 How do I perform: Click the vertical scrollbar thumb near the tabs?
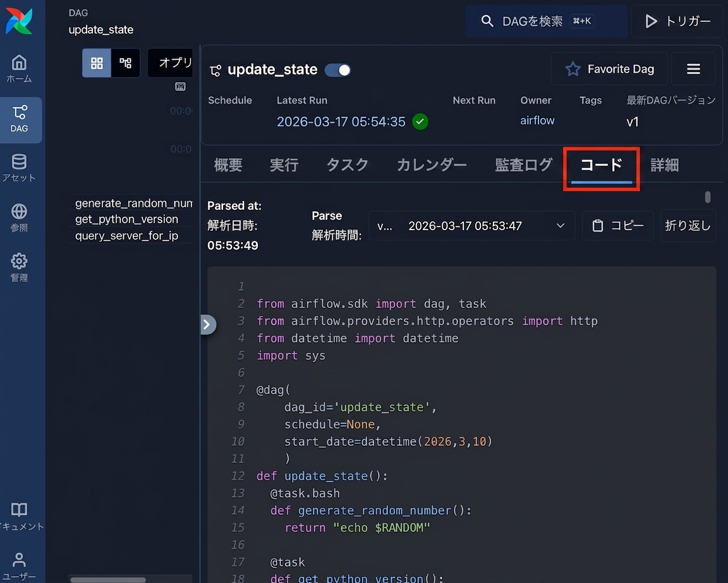click(x=708, y=197)
